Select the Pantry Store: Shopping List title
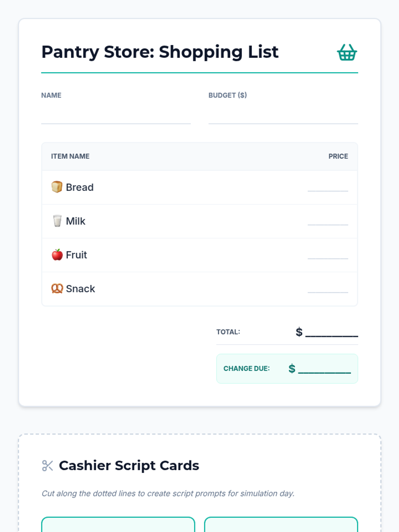Screen dimensions: 399x532 160,52
